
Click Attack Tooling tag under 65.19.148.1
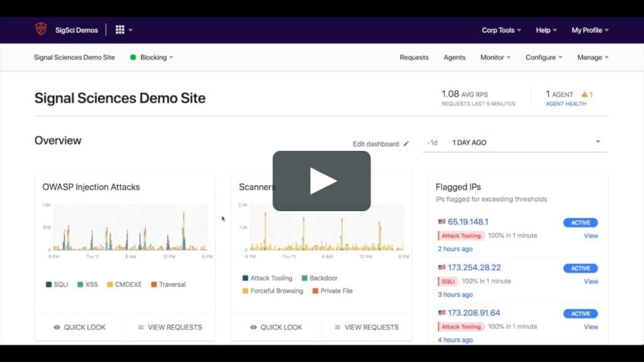[461, 236]
